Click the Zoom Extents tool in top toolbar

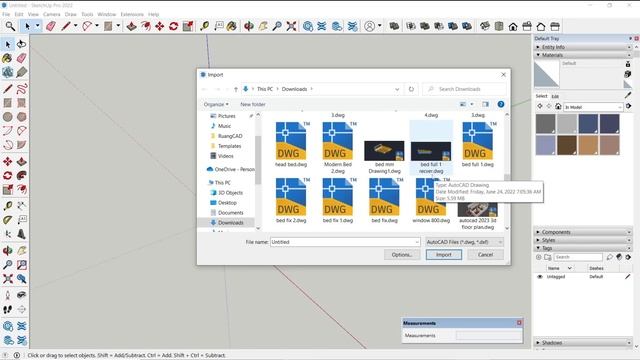[291, 27]
